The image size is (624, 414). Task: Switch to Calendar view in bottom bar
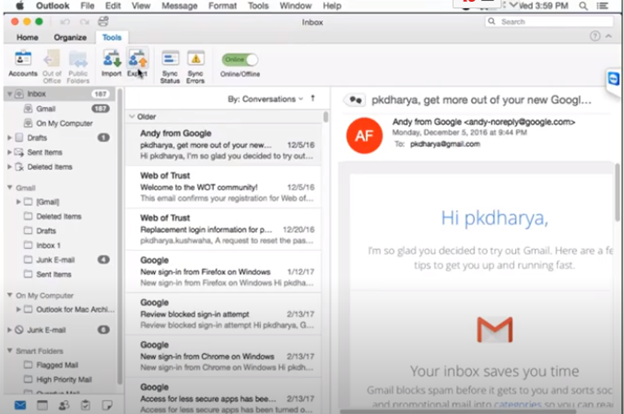pyautogui.click(x=42, y=405)
